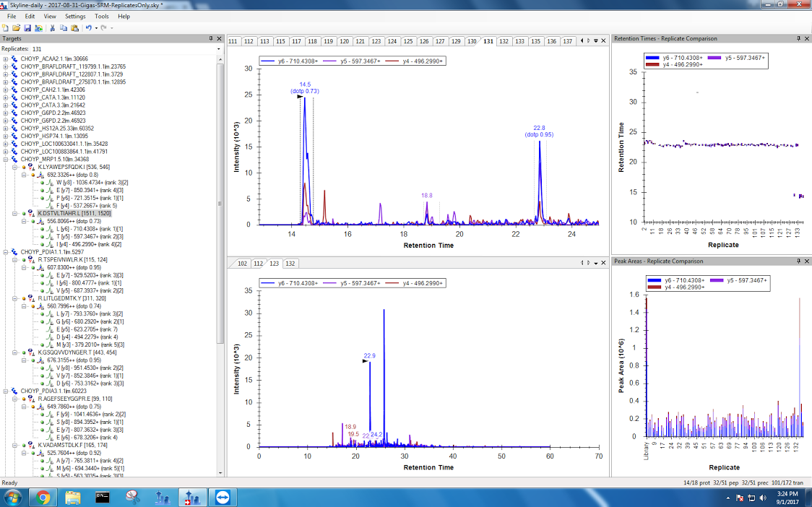Click the Open file toolbar icon
Viewport: 812px width, 507px height.
(16, 27)
